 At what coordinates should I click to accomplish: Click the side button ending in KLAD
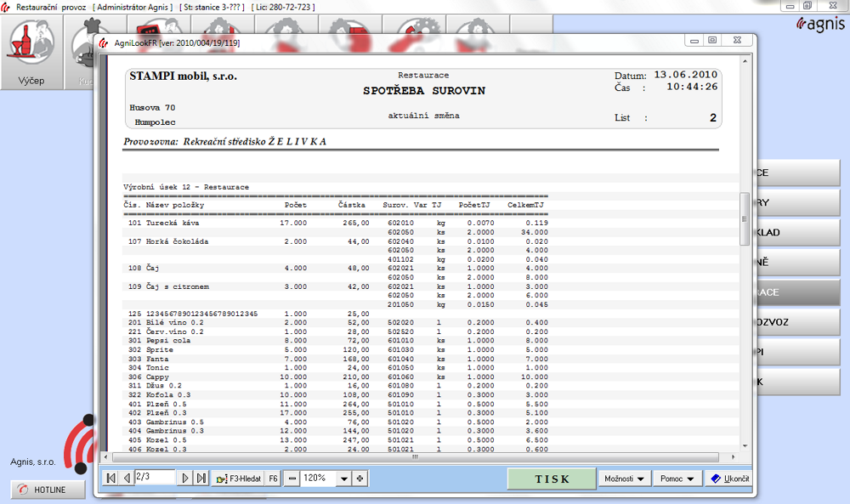pos(798,233)
